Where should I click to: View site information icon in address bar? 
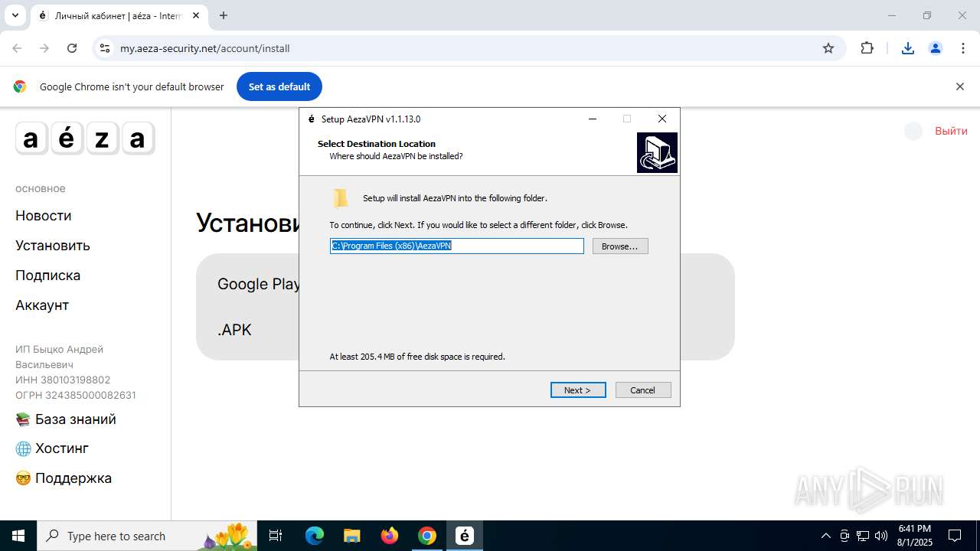coord(106,48)
